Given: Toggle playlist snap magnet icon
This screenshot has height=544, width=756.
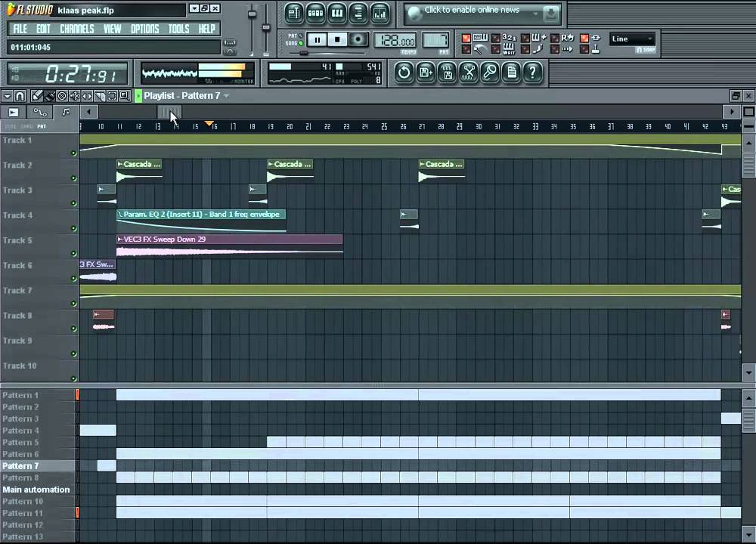Looking at the screenshot, I should (20, 96).
